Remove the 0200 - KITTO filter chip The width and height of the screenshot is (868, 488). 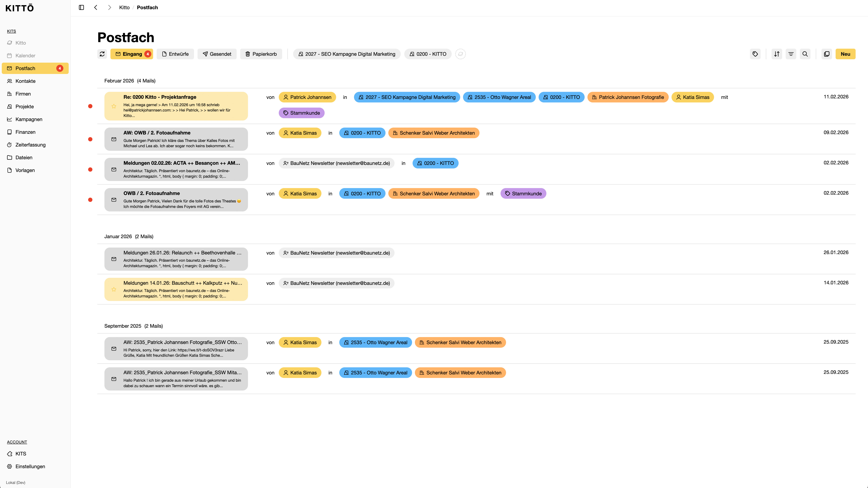coord(428,54)
